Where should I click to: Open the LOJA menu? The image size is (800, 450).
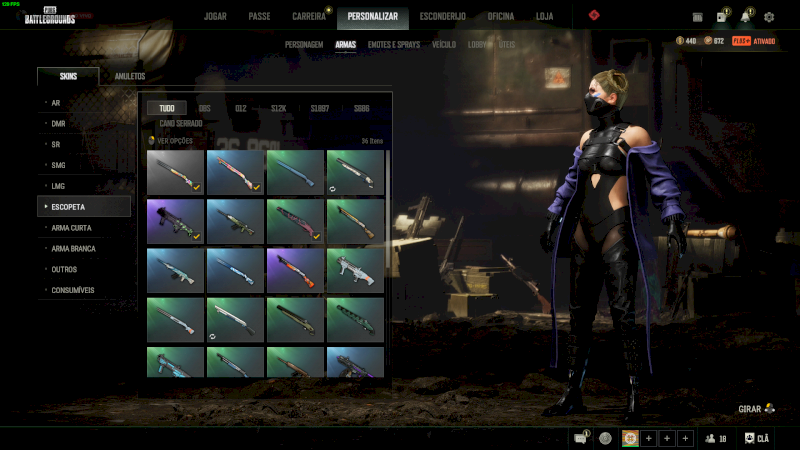pos(544,16)
